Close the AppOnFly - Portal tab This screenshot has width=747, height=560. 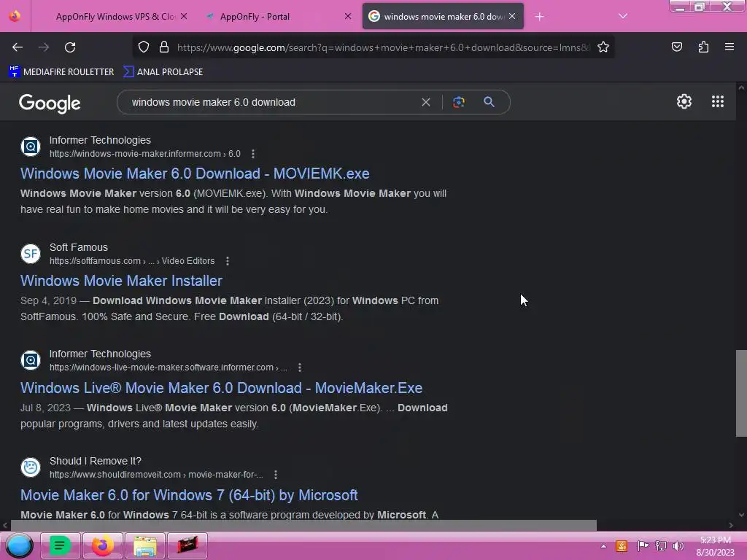[x=348, y=16]
